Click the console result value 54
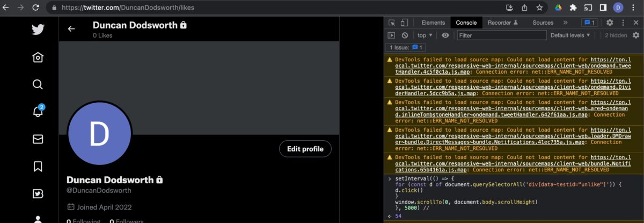 pos(398,216)
